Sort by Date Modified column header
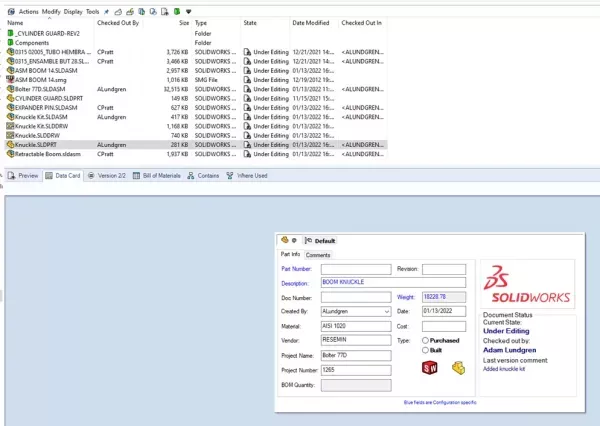Screen dimensions: 600x426 pyautogui.click(x=311, y=23)
